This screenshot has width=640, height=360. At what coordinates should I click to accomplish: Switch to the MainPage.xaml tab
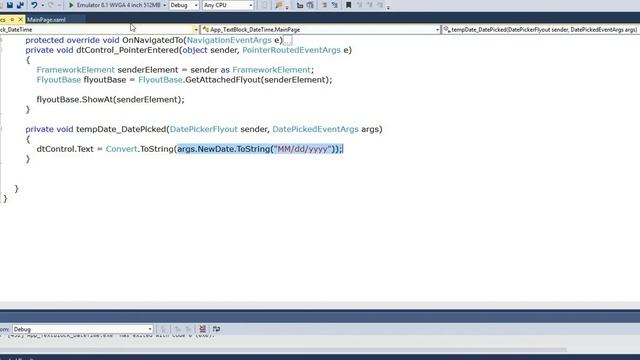click(x=46, y=19)
